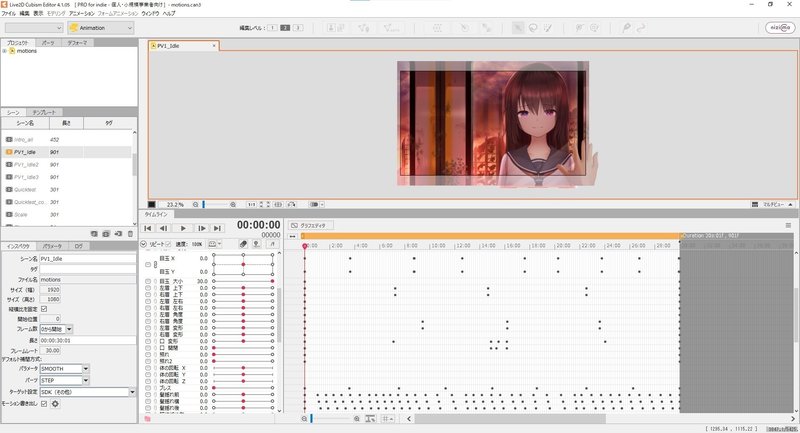Toggle the モーション書き出し checkbox
Image resolution: width=800 pixels, height=433 pixels.
tap(44, 404)
